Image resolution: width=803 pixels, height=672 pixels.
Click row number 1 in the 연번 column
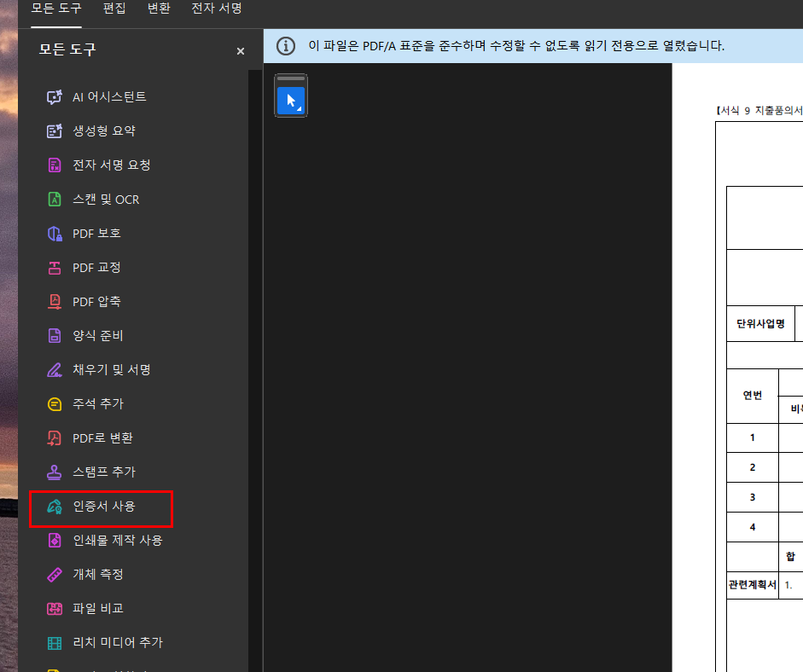[753, 437]
